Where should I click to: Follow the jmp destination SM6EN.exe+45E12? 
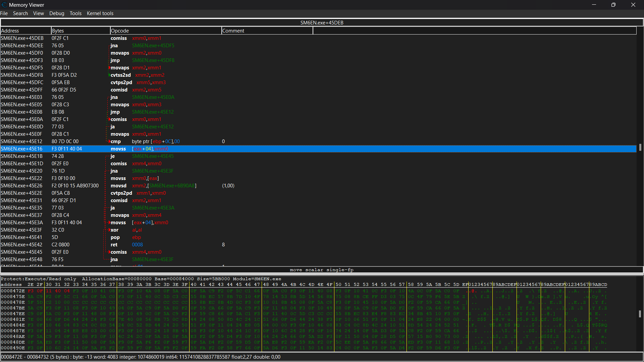click(153, 112)
